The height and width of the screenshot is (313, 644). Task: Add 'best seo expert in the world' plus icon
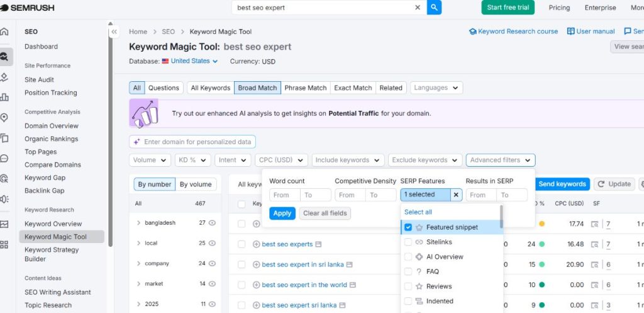pyautogui.click(x=257, y=285)
